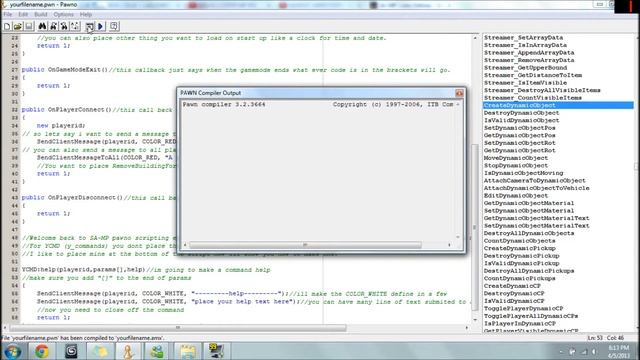Select IsPlayerInDynamicCP in function list
This screenshot has width=640, height=360.
coord(520,324)
